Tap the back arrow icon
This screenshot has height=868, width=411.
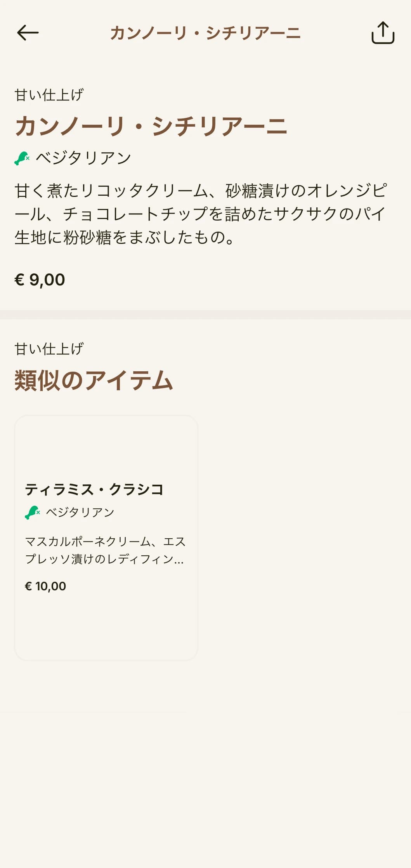28,33
